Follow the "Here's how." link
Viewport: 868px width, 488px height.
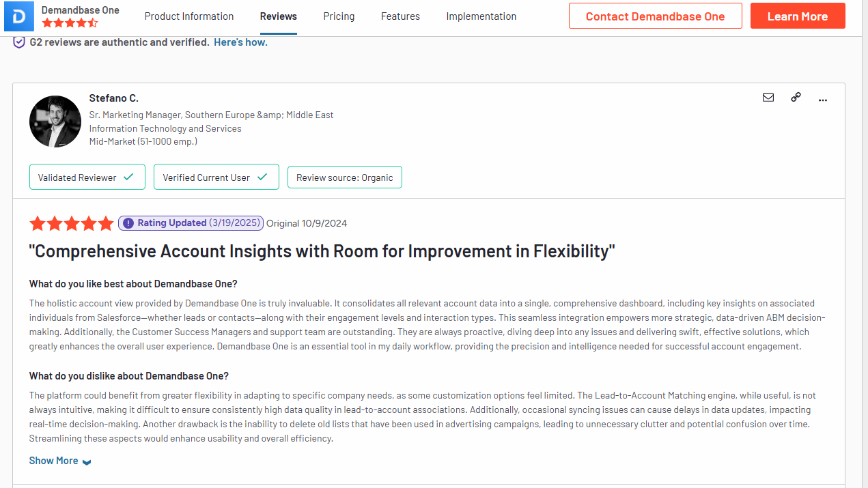(x=240, y=42)
